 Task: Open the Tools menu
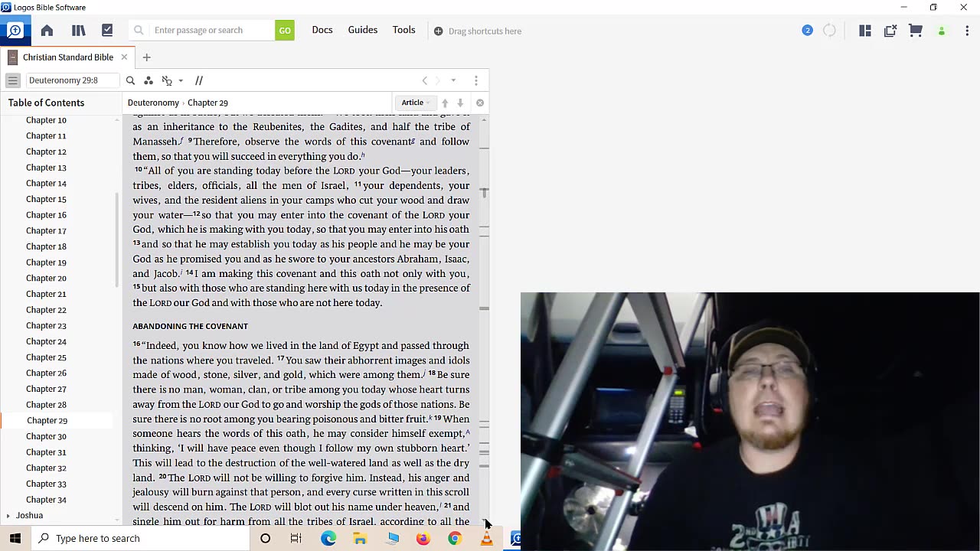click(x=404, y=30)
